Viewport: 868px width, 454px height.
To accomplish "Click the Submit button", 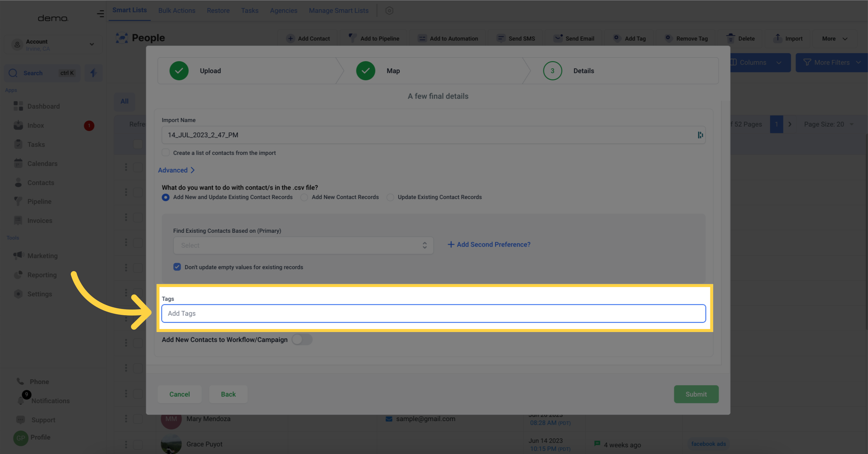I will click(696, 394).
